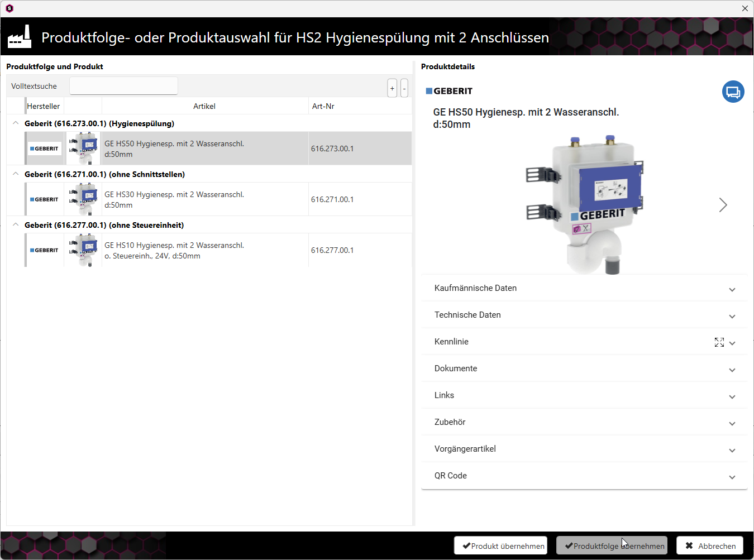Expand the QR Code section
Image resolution: width=754 pixels, height=560 pixels.
[x=584, y=476]
